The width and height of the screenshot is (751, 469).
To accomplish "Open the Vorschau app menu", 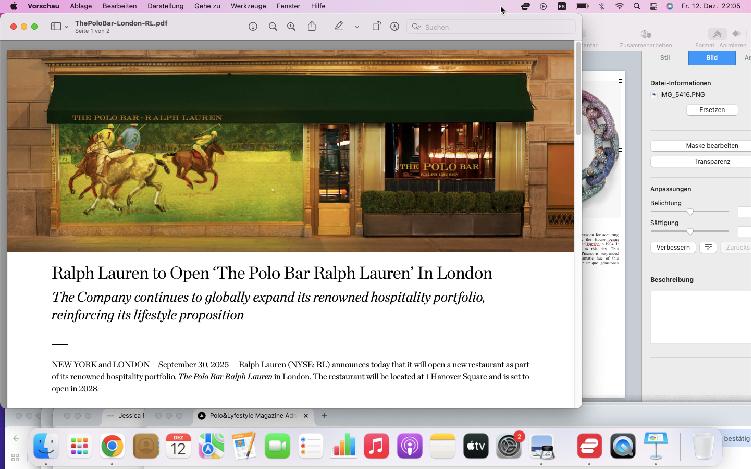I will [x=43, y=6].
